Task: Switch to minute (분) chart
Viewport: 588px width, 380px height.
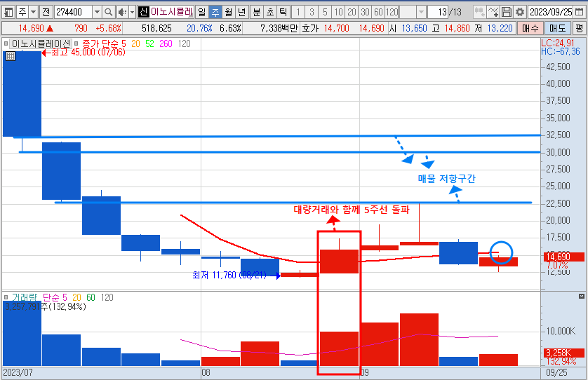Action: tap(257, 13)
